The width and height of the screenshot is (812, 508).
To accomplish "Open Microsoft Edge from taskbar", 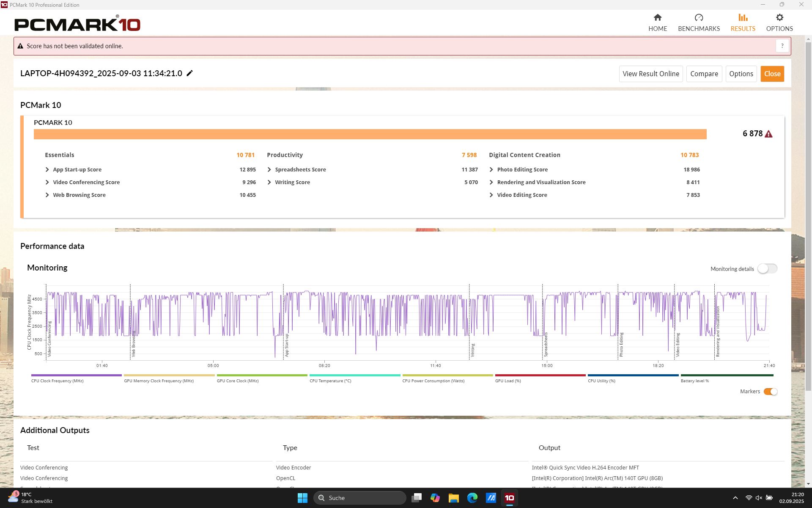I will click(472, 498).
